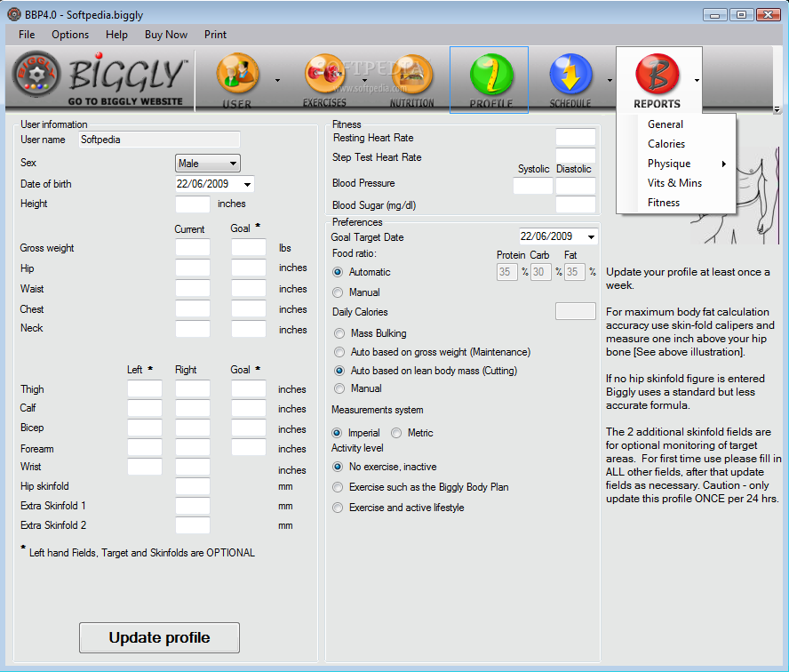Open the Schedule toolbar icon
This screenshot has height=672, width=789.
point(570,79)
